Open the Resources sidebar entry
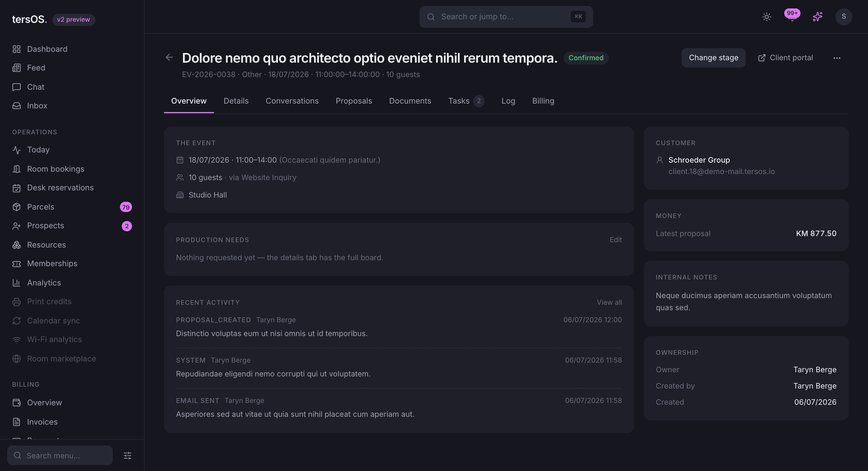The width and height of the screenshot is (868, 471). pyautogui.click(x=72, y=245)
